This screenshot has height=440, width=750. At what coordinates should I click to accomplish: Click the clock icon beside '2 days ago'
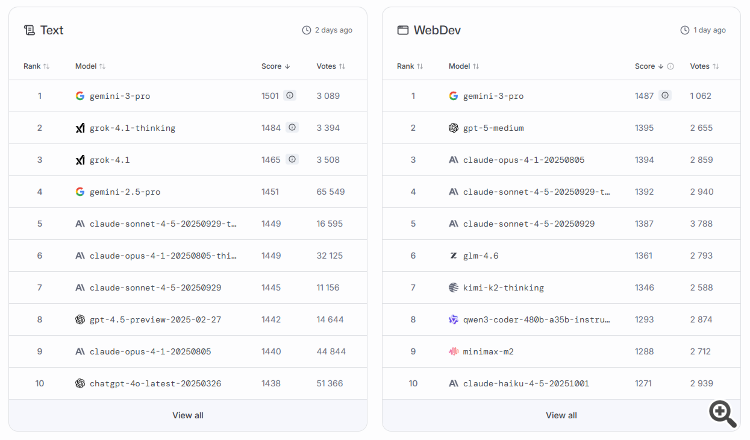307,30
